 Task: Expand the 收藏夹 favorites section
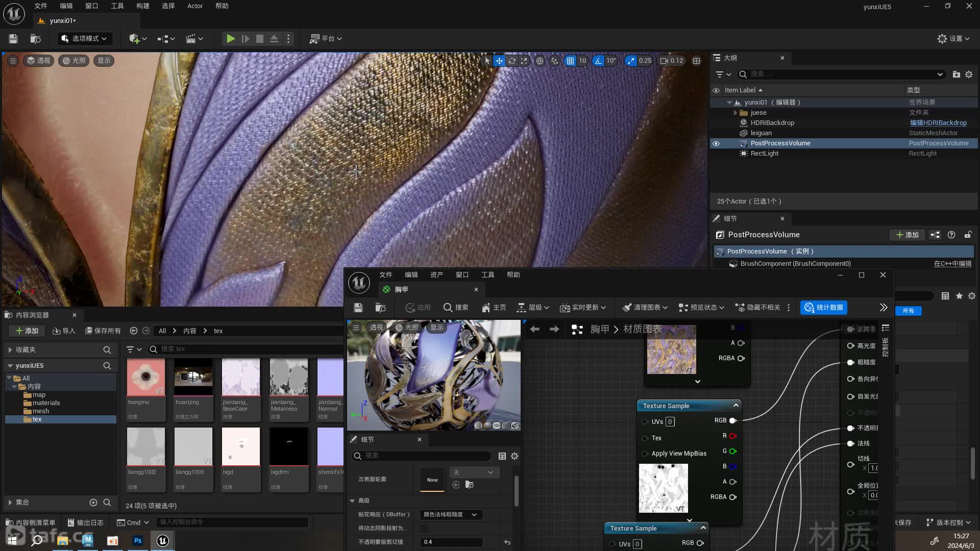[10, 350]
